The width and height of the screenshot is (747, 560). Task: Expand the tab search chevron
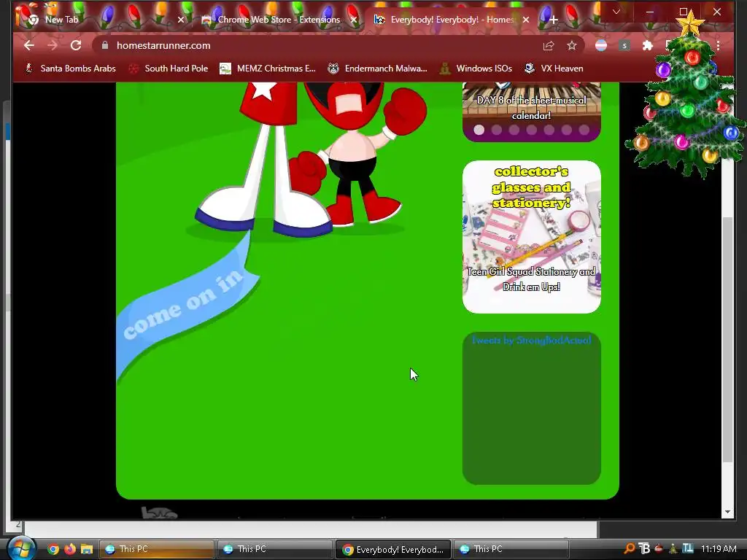tap(616, 12)
